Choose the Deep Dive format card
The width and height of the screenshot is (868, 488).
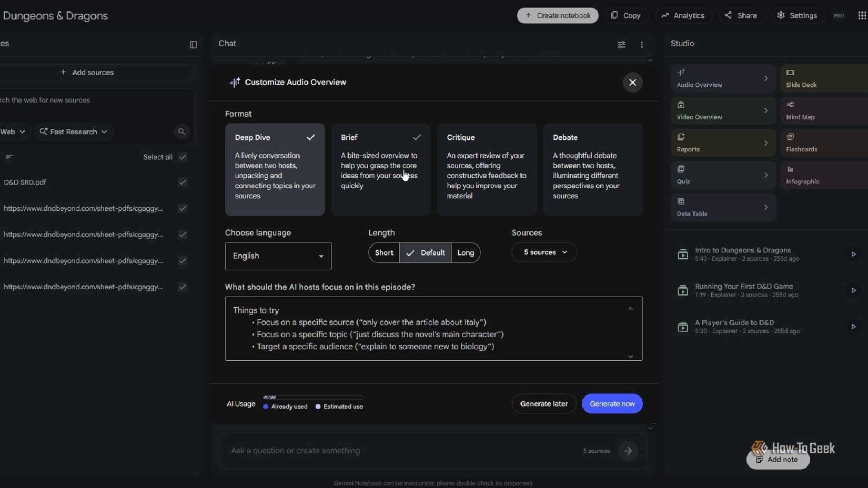[275, 169]
